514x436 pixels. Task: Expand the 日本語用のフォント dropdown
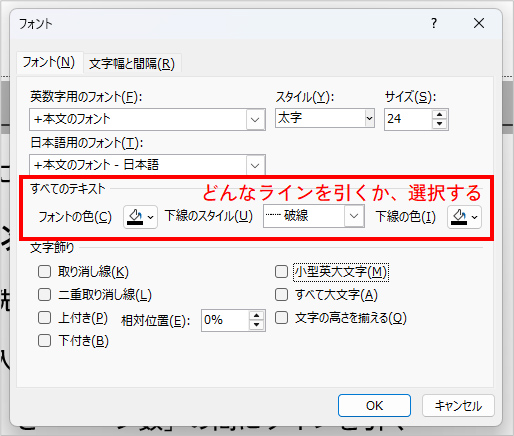pyautogui.click(x=255, y=165)
